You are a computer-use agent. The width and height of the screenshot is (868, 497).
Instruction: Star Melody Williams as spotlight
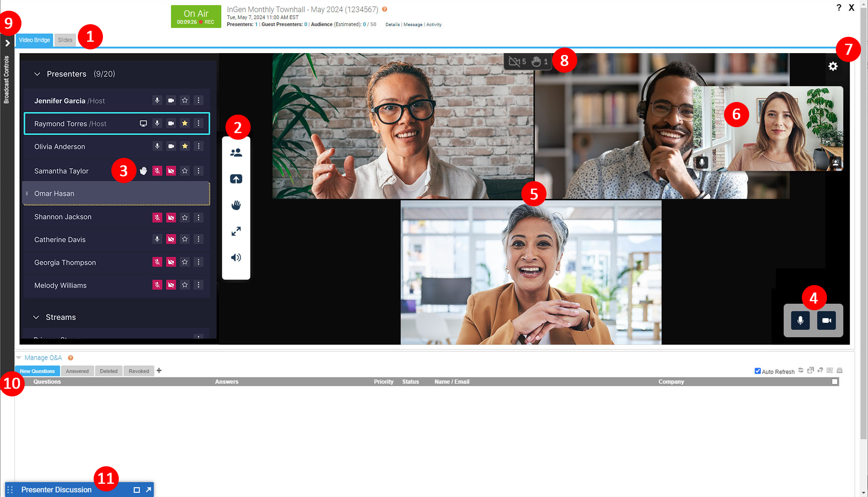click(185, 285)
